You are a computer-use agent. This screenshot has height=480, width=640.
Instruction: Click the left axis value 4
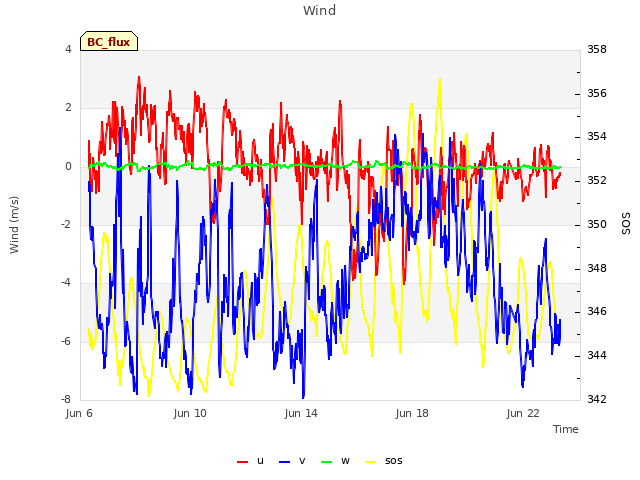click(x=68, y=49)
